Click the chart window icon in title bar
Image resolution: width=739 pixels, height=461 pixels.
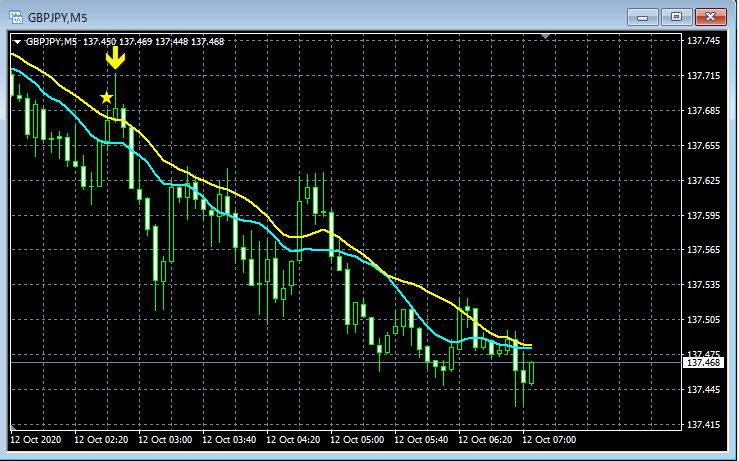pyautogui.click(x=16, y=18)
